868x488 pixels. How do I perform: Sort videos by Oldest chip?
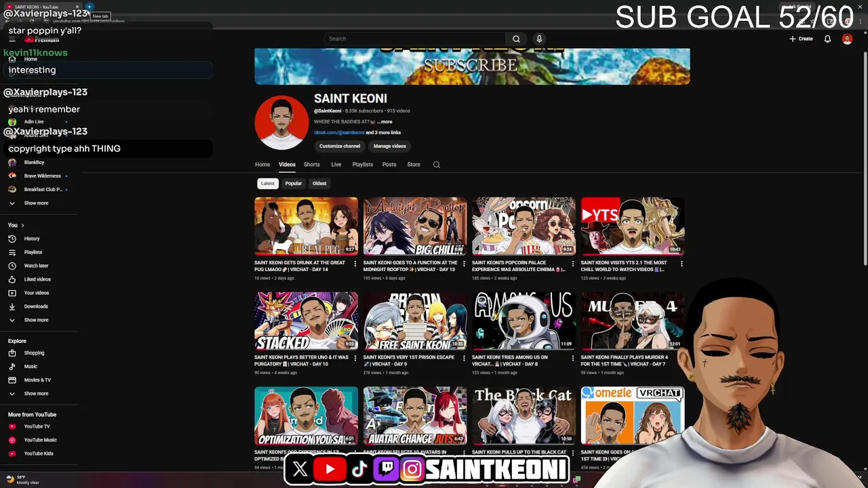319,184
